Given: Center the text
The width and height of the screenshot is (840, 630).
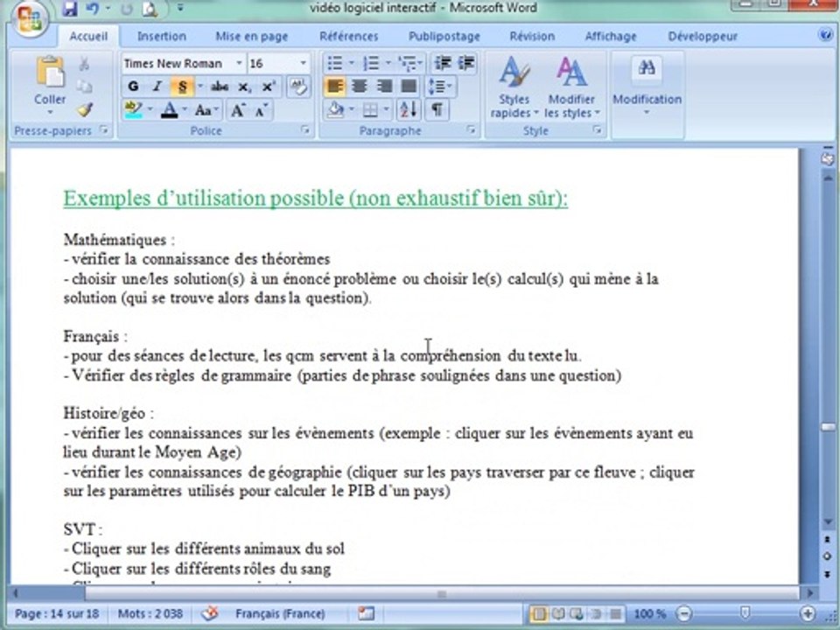Looking at the screenshot, I should 359,87.
